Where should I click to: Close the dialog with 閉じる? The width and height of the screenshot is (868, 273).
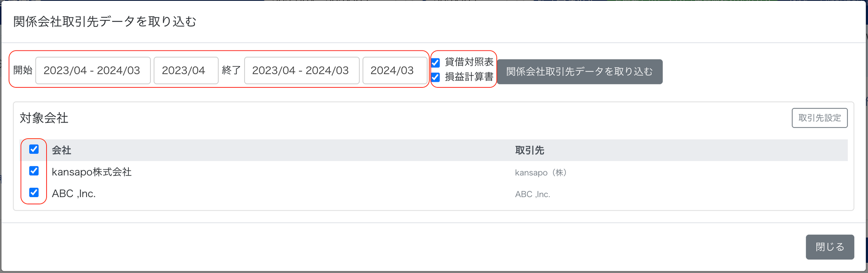[830, 247]
